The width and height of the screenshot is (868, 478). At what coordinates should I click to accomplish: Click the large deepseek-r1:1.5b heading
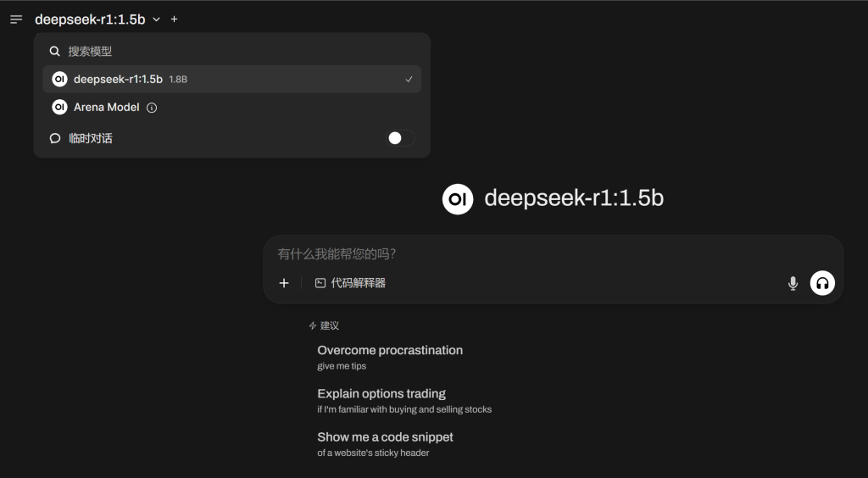click(x=574, y=198)
